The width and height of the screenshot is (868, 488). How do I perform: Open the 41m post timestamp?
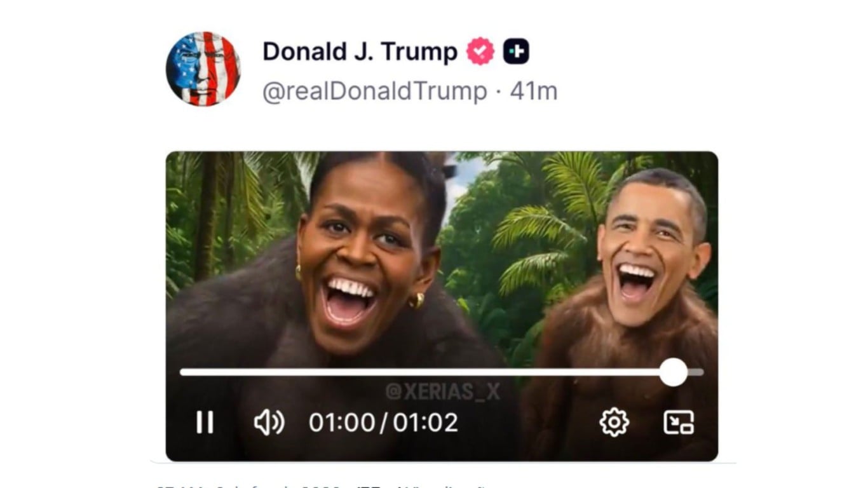[534, 91]
